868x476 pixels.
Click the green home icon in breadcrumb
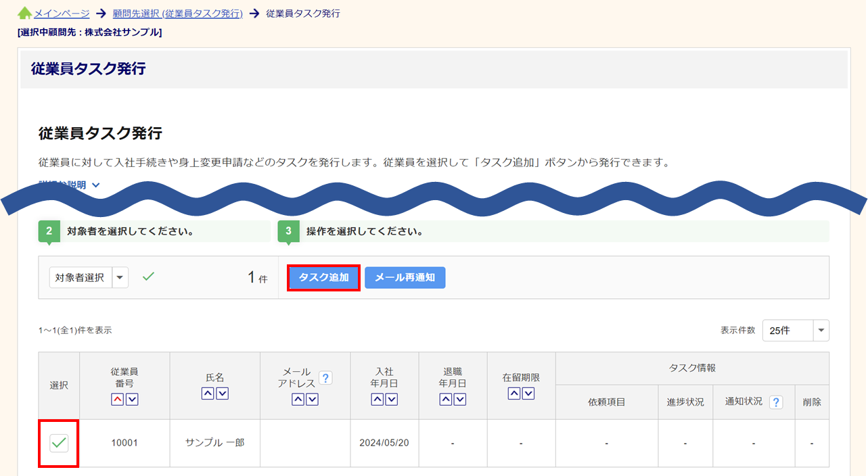point(24,13)
